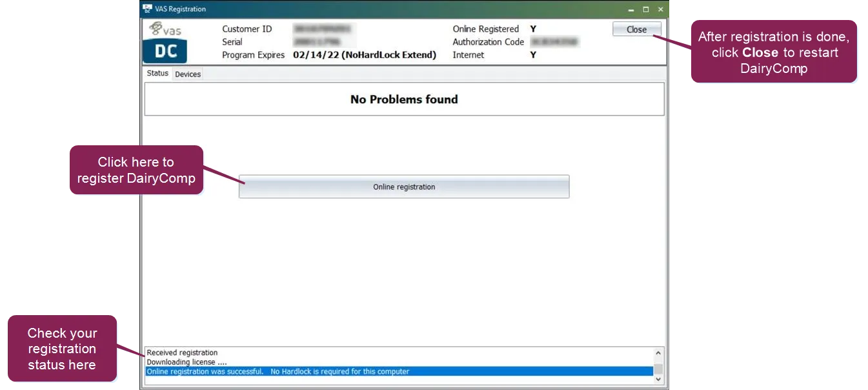
Task: Click the blurred Authorization Code value
Action: (x=554, y=42)
